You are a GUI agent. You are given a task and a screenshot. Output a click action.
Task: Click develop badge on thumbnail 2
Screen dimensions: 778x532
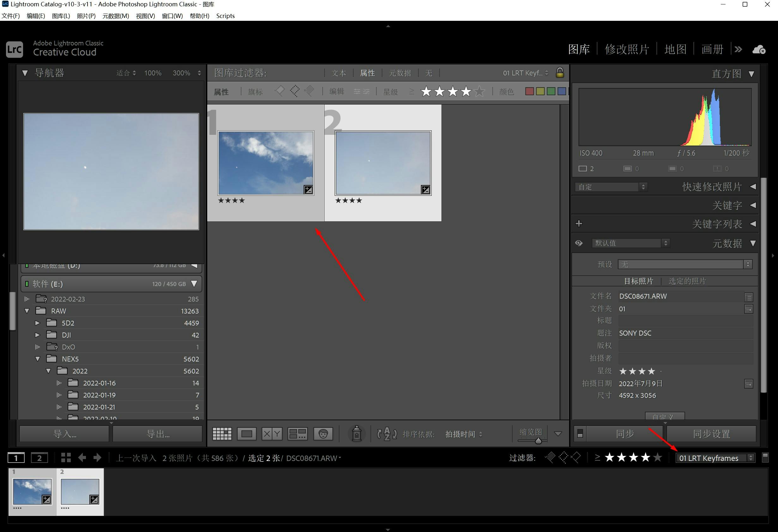tap(425, 190)
